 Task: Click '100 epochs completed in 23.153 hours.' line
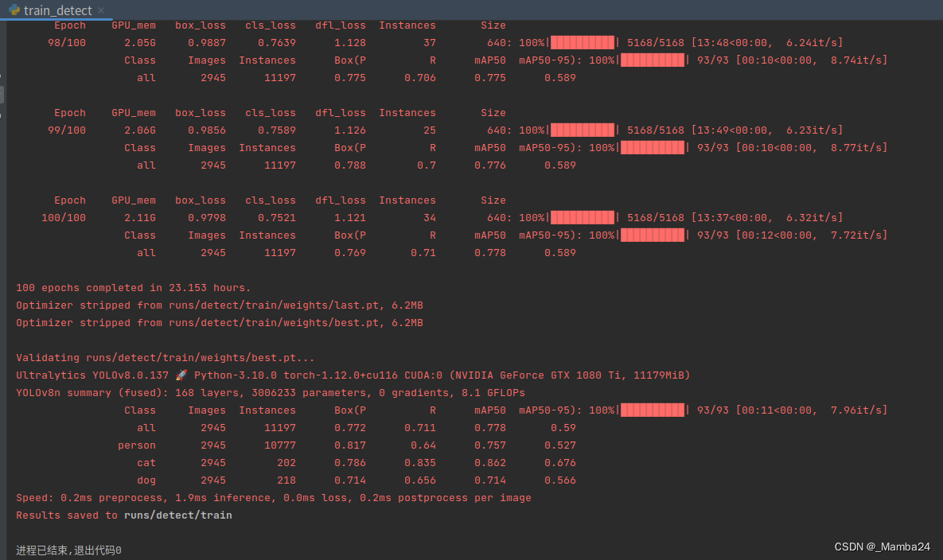[x=134, y=288]
